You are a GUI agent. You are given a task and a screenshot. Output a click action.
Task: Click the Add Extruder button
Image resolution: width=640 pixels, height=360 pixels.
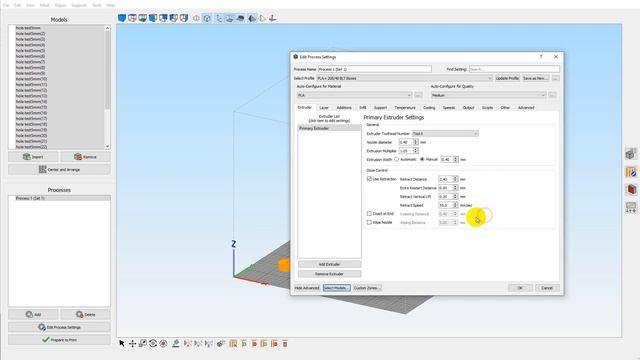point(329,264)
